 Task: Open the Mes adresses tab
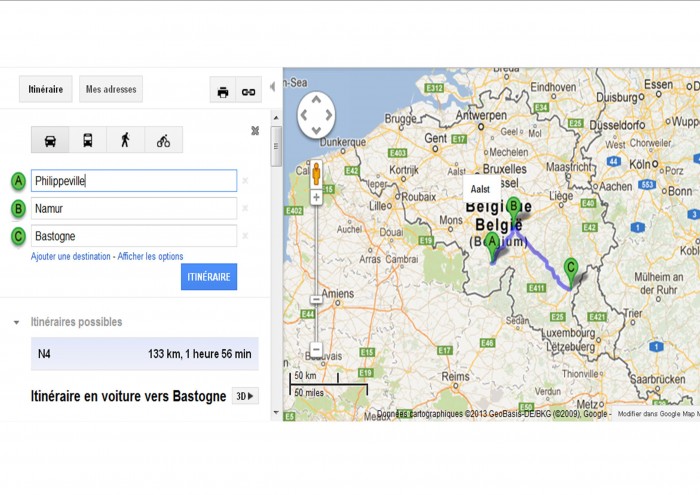click(x=111, y=89)
